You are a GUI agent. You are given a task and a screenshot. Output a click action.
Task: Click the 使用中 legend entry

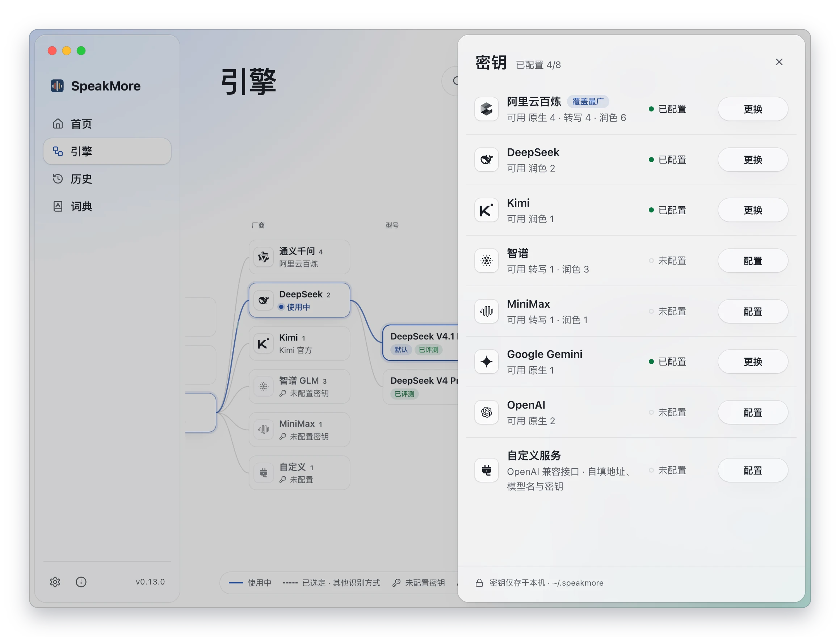[x=250, y=582]
